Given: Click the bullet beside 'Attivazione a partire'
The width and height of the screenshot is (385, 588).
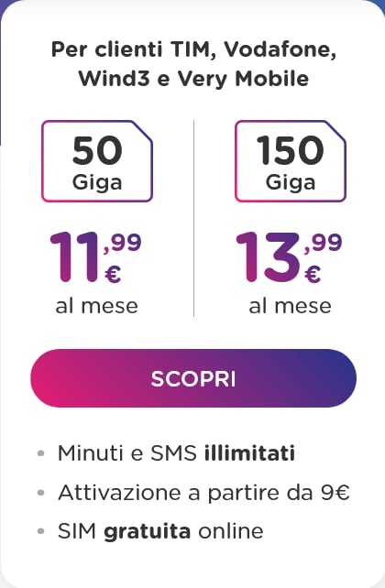Looking at the screenshot, I should pyautogui.click(x=41, y=493).
